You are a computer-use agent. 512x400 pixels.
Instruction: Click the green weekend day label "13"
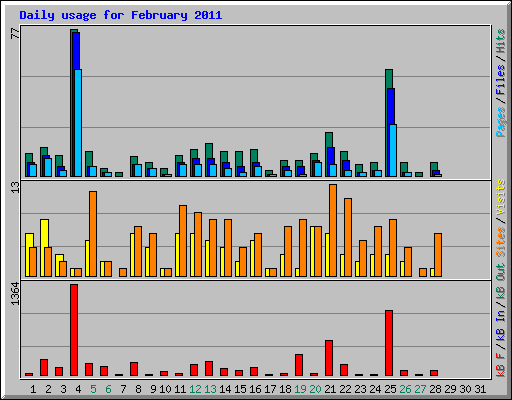coord(210,389)
